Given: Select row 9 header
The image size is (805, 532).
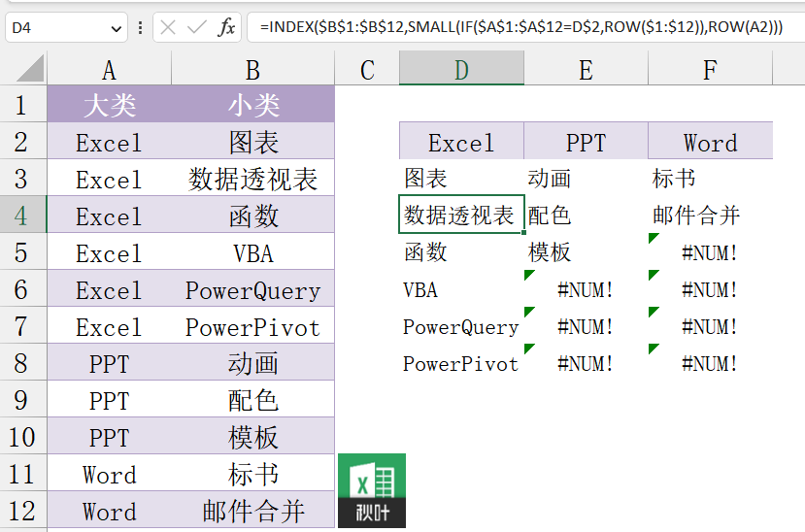Looking at the screenshot, I should coord(23,400).
